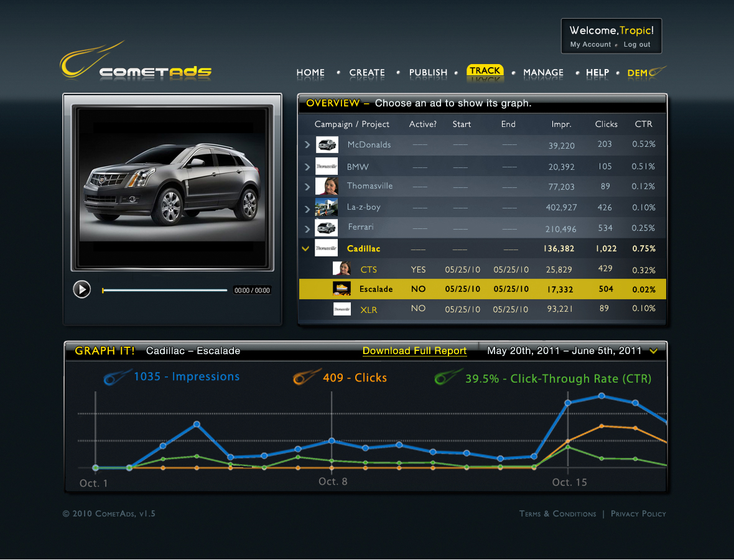734x560 pixels.
Task: Click the 1035 - Impressions legend label
Action: 187,376
